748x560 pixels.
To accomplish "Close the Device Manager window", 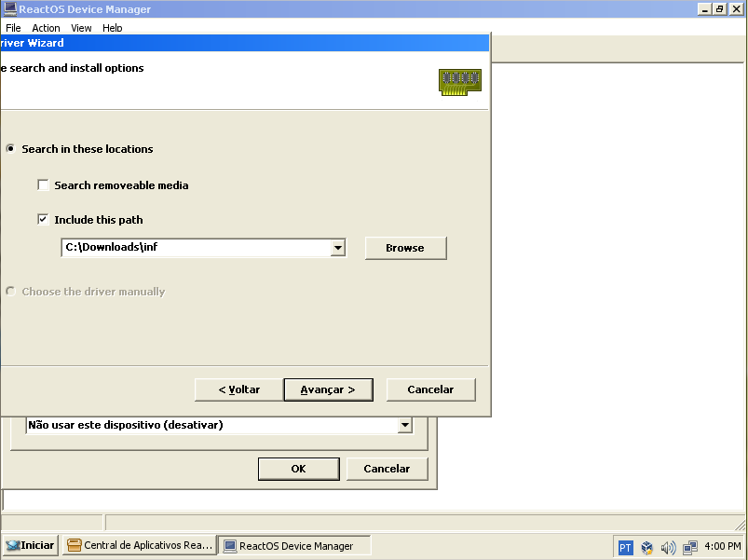I will (x=736, y=9).
